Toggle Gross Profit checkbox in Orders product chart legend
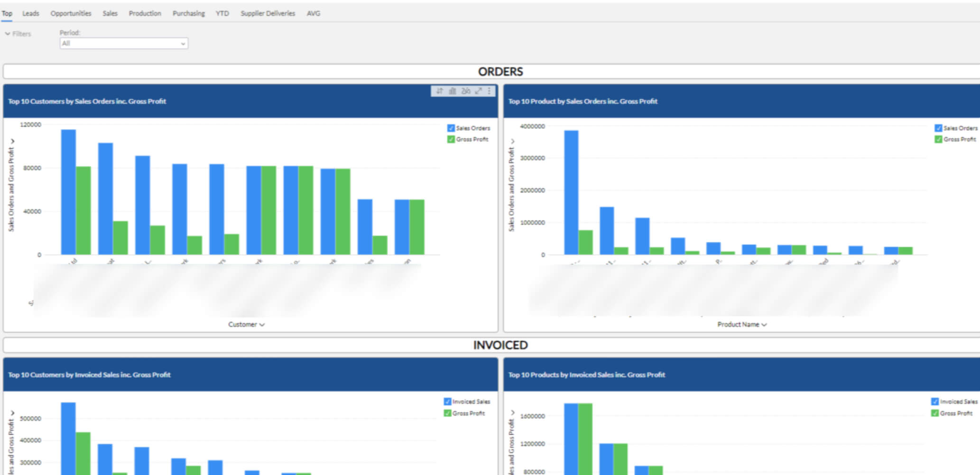 click(x=938, y=139)
